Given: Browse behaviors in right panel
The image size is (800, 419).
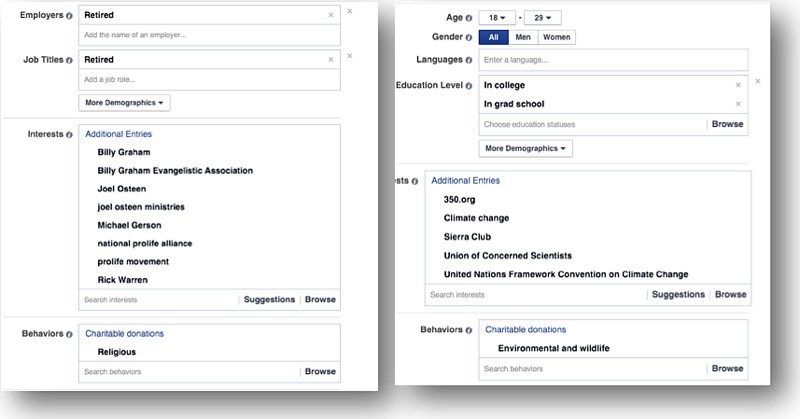Looking at the screenshot, I should point(728,368).
